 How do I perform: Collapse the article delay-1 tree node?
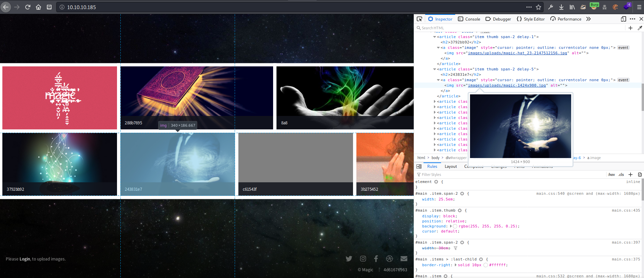tap(435, 37)
